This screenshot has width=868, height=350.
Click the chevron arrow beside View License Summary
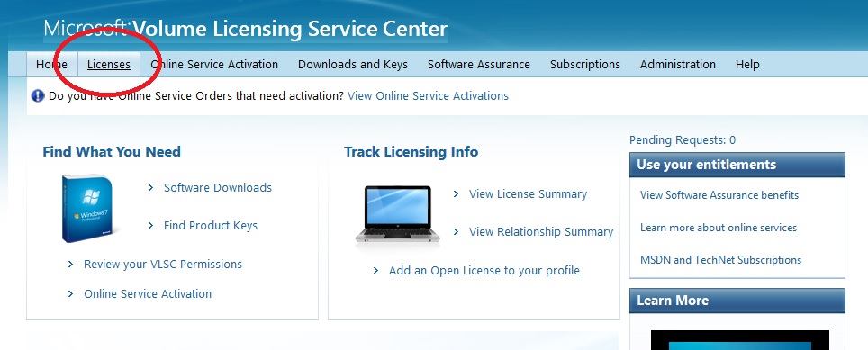click(x=457, y=194)
